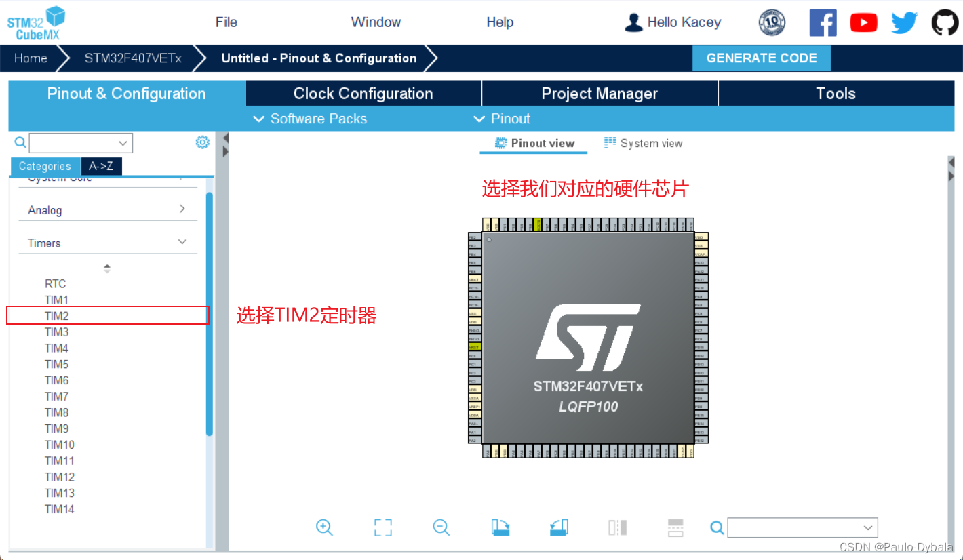Screen dimensions: 963x560
Task: Switch peripheral list to Categories mode
Action: click(x=45, y=166)
